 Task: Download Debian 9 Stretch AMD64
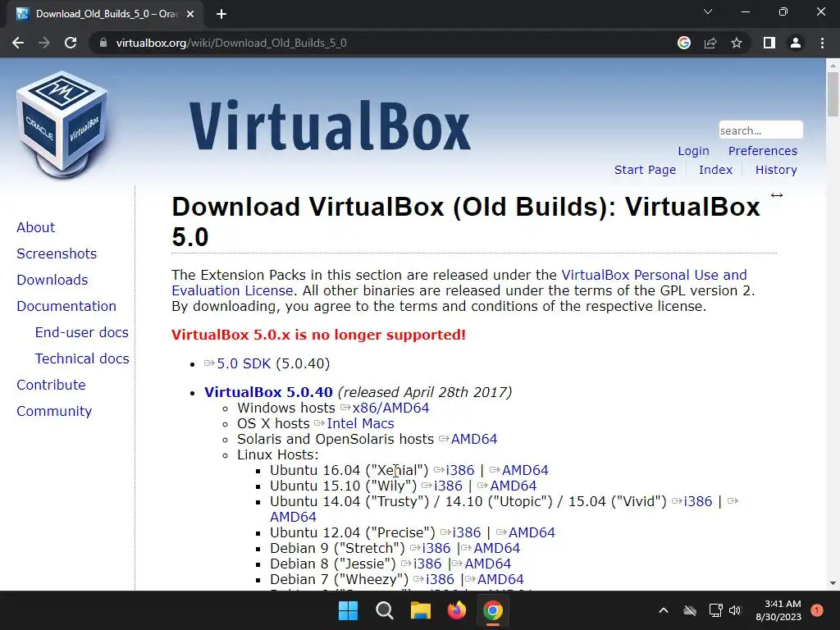tap(496, 548)
